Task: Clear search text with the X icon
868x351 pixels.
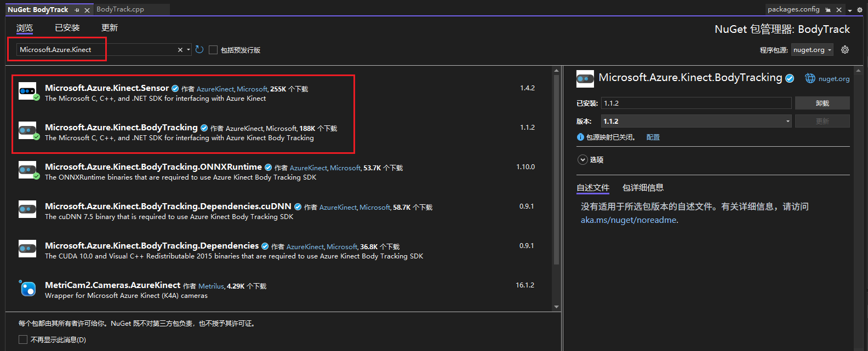Action: coord(180,50)
